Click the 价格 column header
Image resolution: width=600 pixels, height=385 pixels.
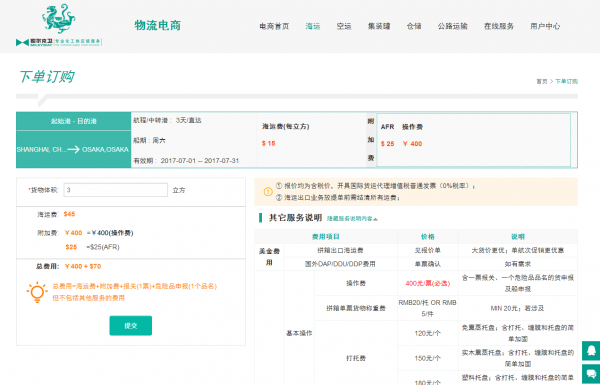click(x=427, y=237)
